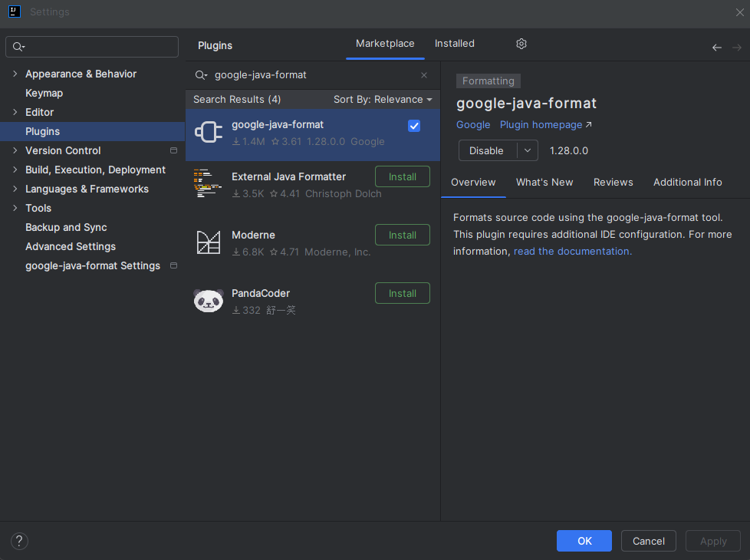
Task: Expand Appearance & Behavior section
Action: pos(15,74)
